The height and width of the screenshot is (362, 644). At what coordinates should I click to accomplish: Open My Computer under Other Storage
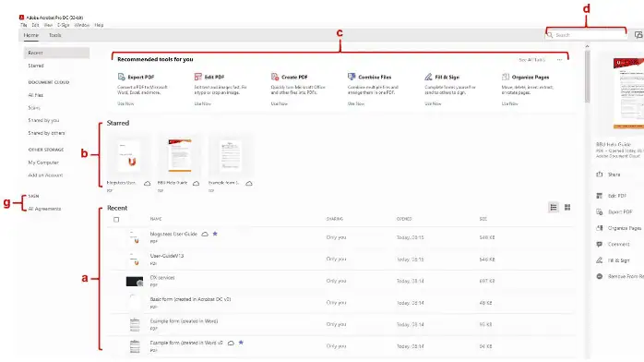point(43,163)
